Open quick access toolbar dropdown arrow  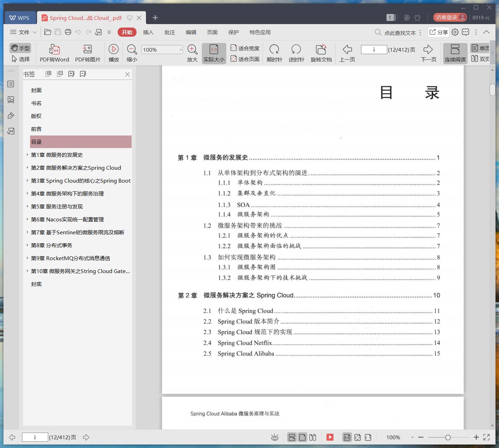pos(109,32)
